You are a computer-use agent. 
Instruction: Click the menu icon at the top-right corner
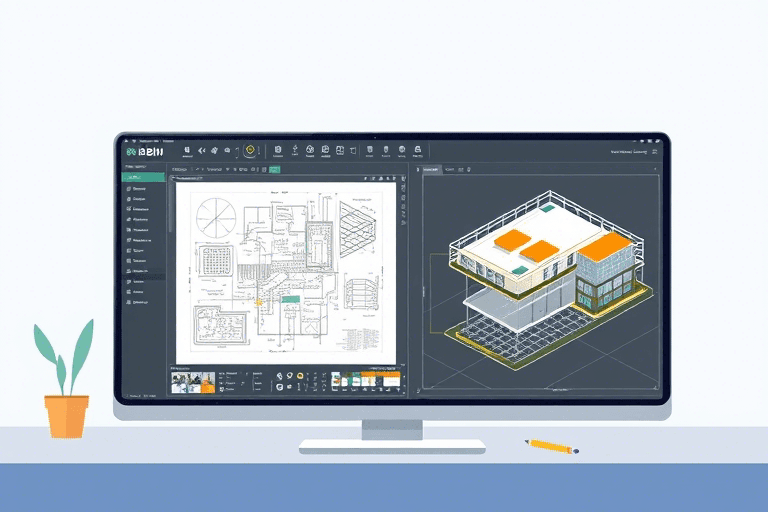653,152
